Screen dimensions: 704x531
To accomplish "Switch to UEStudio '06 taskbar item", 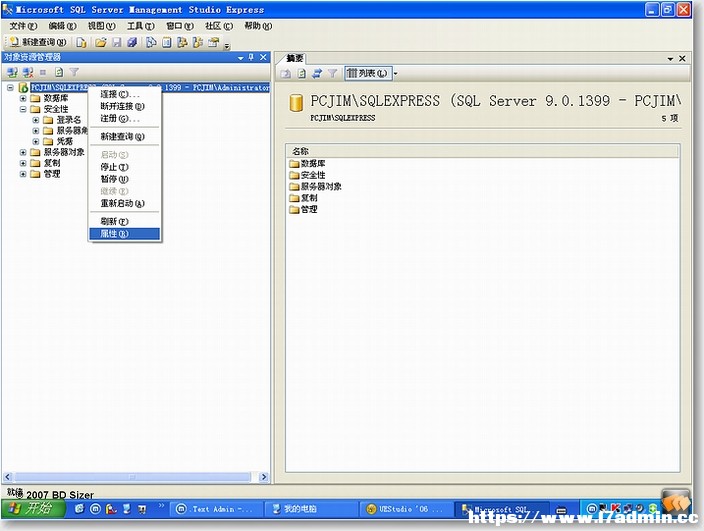I will pos(405,509).
